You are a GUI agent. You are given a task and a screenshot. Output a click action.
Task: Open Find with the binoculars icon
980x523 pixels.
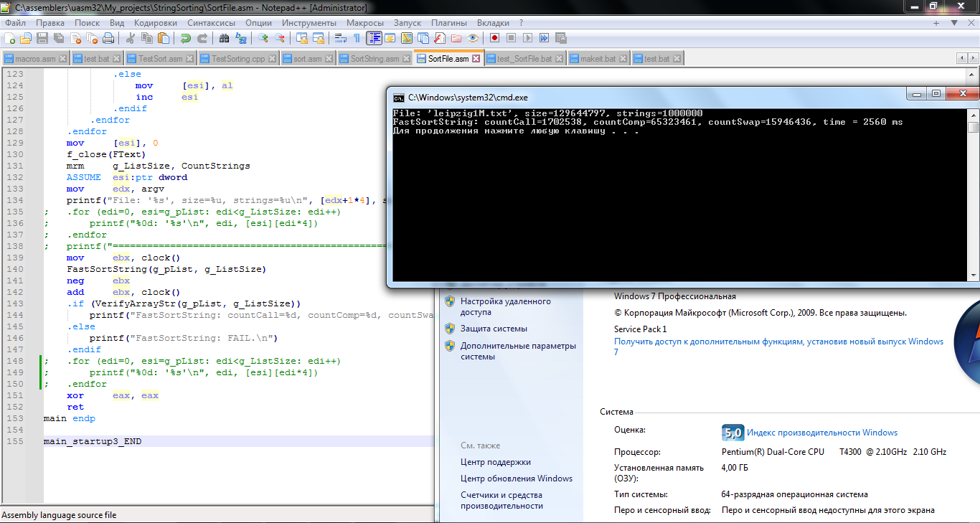224,38
